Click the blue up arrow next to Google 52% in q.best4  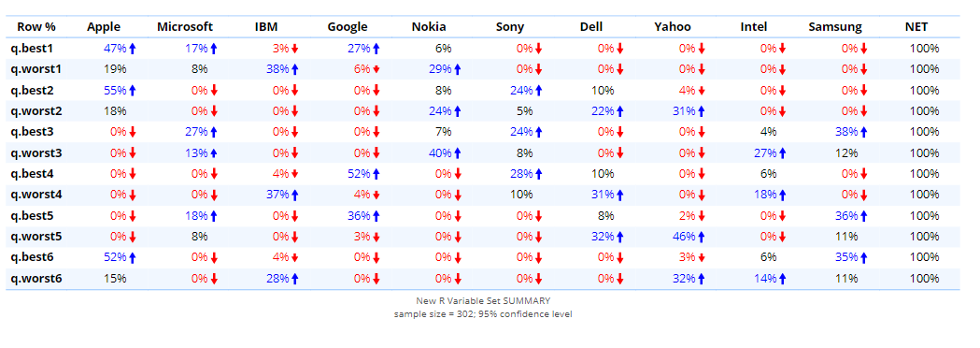tap(376, 174)
